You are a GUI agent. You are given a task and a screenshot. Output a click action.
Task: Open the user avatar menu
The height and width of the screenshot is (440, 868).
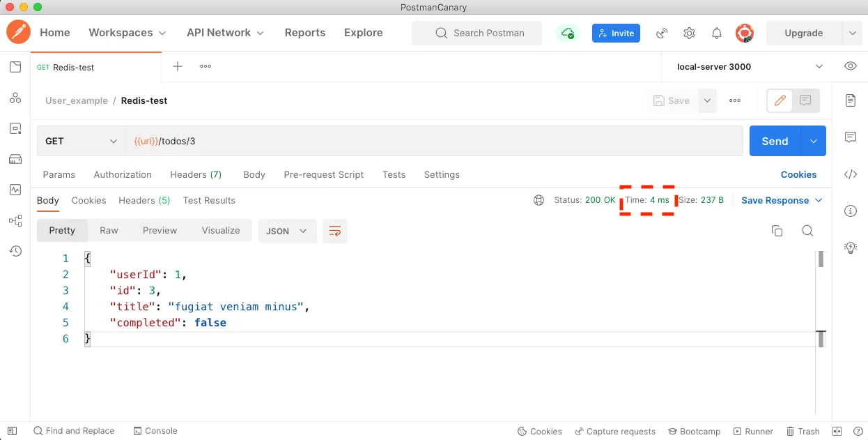pyautogui.click(x=745, y=33)
